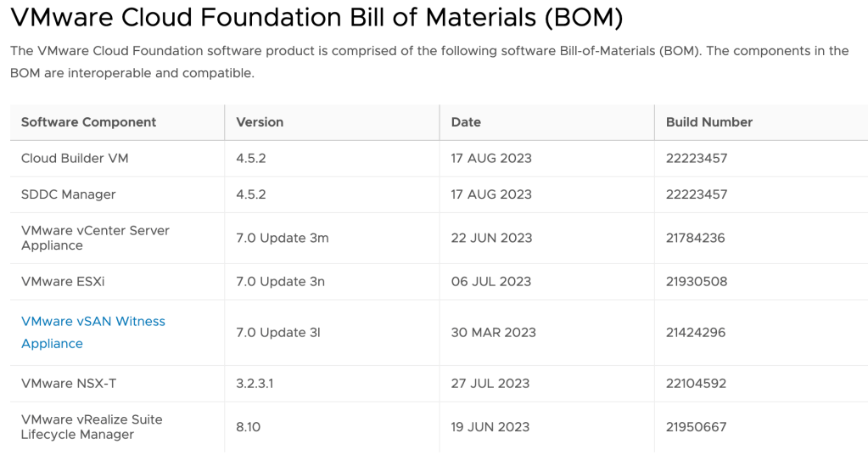Click the VMware ESXi row label
Image resolution: width=868 pixels, height=467 pixels.
pyautogui.click(x=63, y=281)
